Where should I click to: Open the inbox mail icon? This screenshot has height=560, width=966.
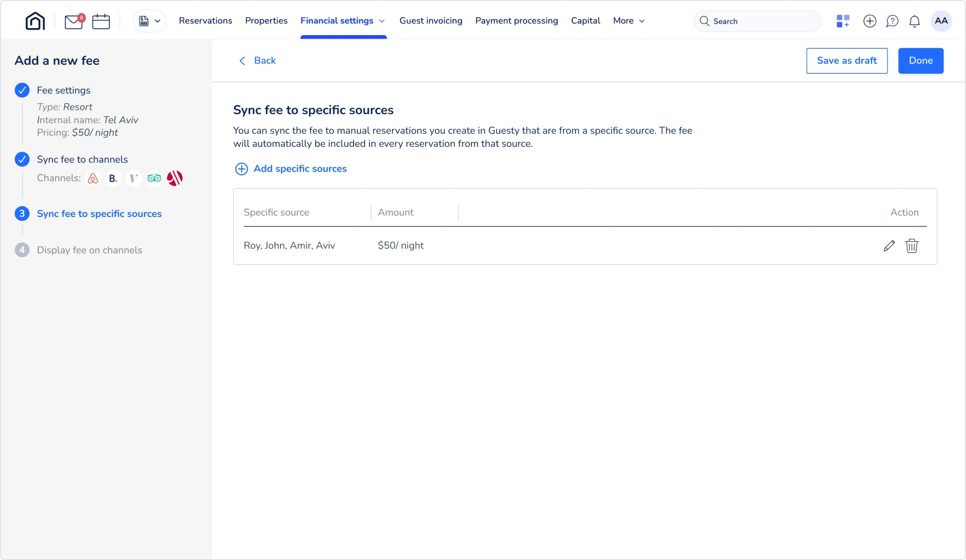(74, 21)
